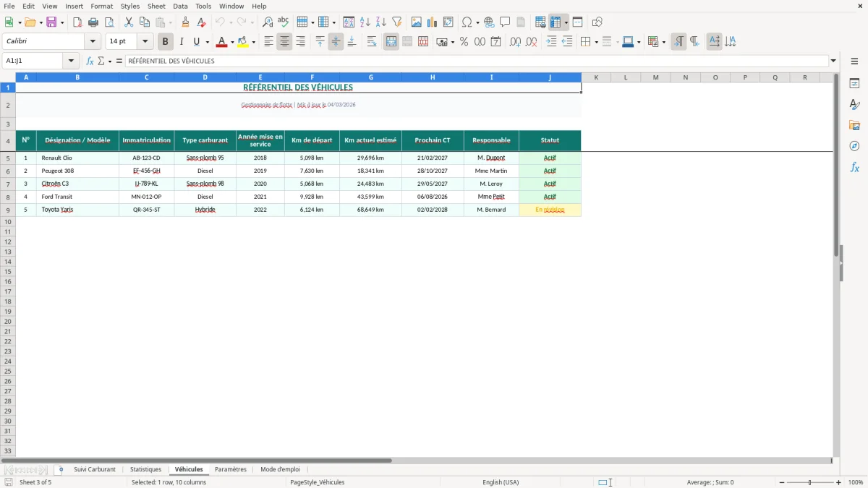Image resolution: width=868 pixels, height=488 pixels.
Task: Toggle Italic formatting
Action: click(x=182, y=42)
